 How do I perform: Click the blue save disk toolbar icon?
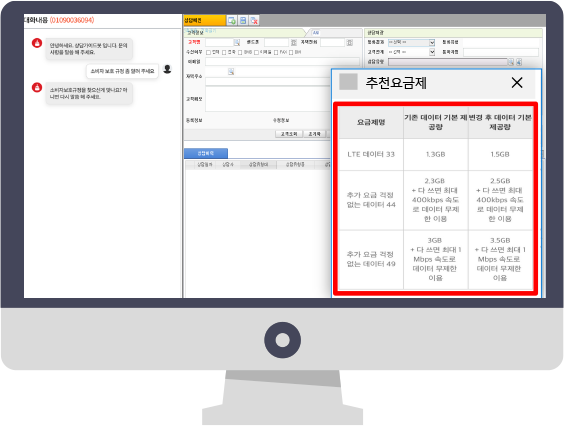243,21
